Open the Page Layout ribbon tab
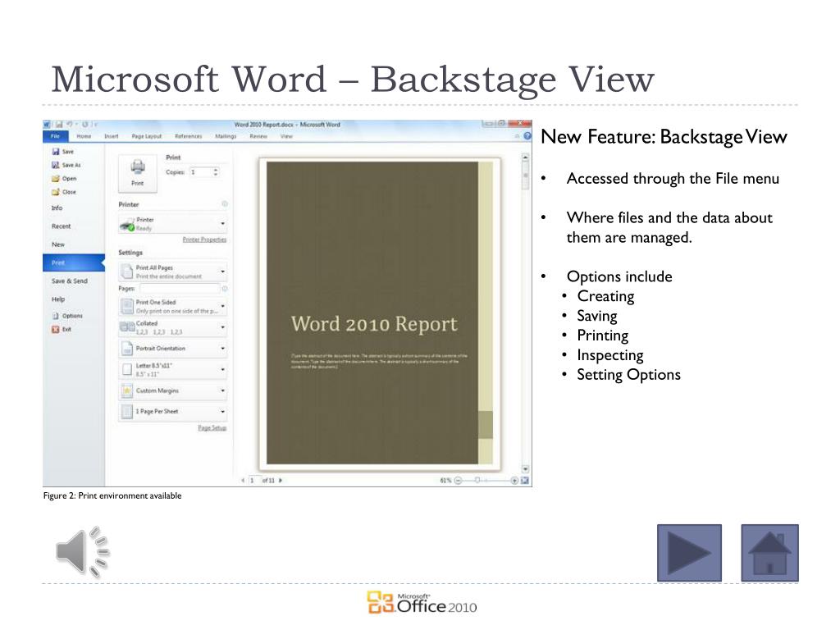840x630 pixels. pyautogui.click(x=147, y=136)
